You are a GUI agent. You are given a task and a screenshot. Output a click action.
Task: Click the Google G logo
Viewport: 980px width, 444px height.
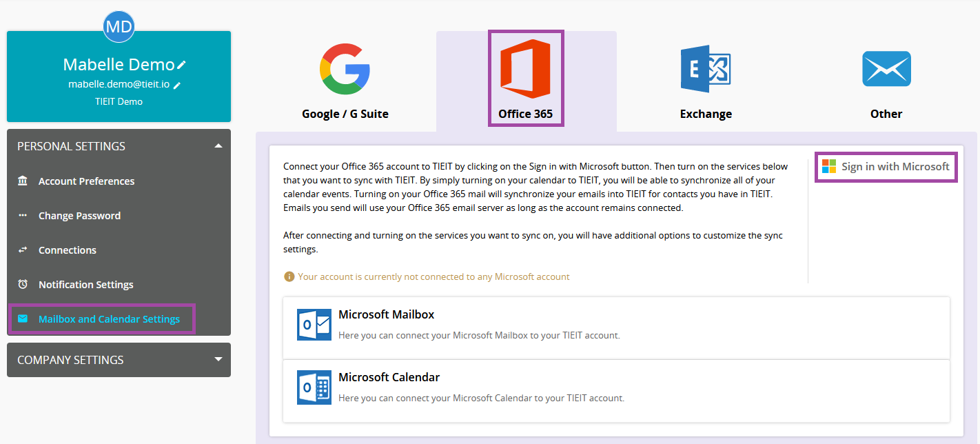click(x=345, y=69)
